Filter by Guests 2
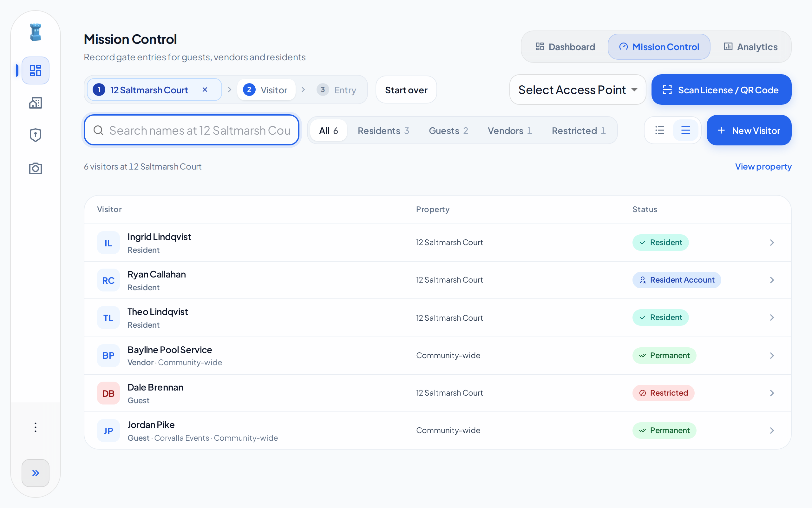 coord(449,130)
